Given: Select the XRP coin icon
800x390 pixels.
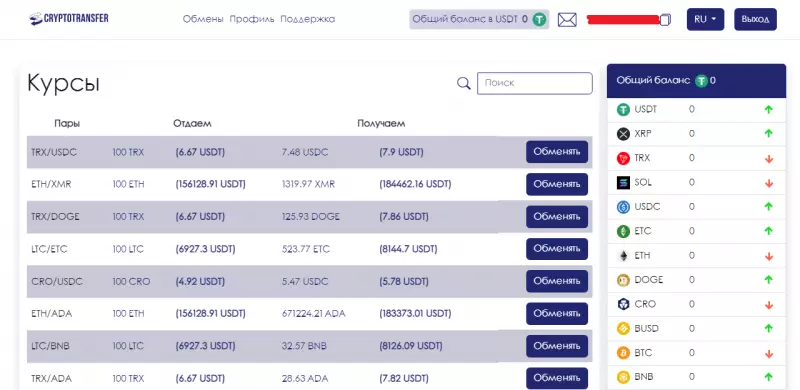Looking at the screenshot, I should point(623,134).
